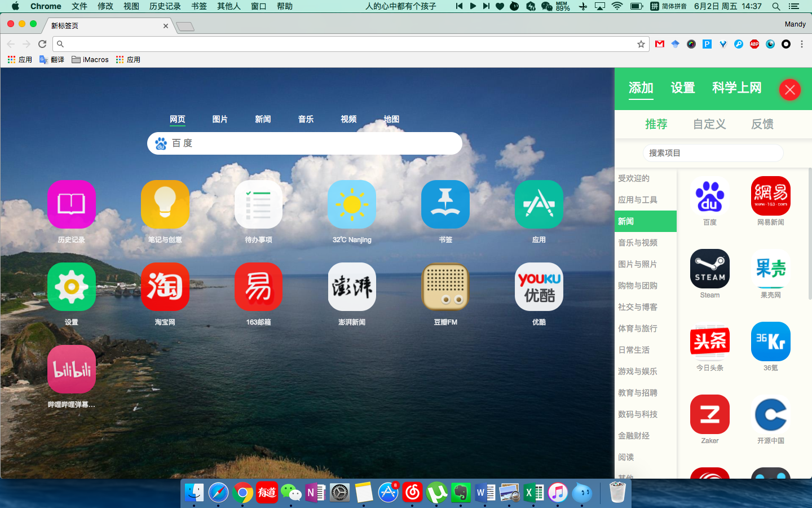Bookmark page with the star icon
This screenshot has height=508, width=812.
[x=641, y=44]
